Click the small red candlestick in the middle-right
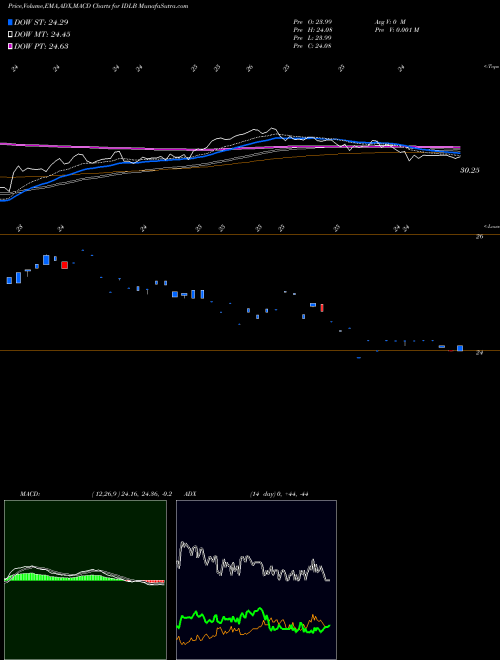Image resolution: width=500 pixels, height=660 pixels. (x=322, y=308)
